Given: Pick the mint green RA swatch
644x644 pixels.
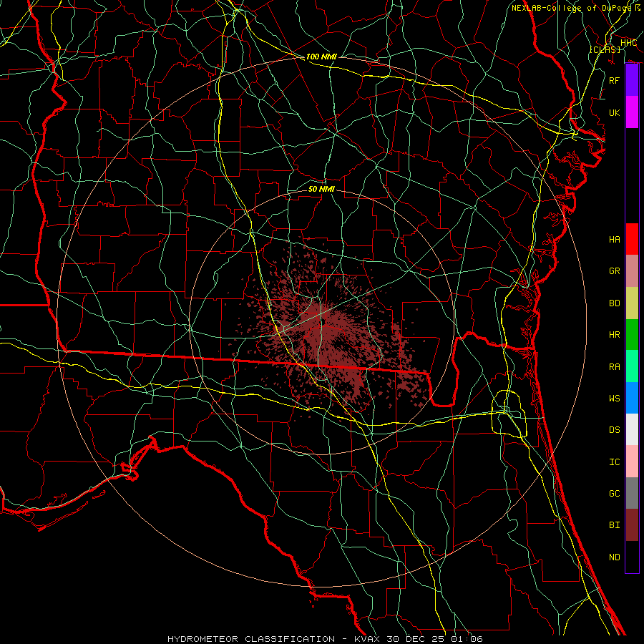Looking at the screenshot, I should coord(632,366).
